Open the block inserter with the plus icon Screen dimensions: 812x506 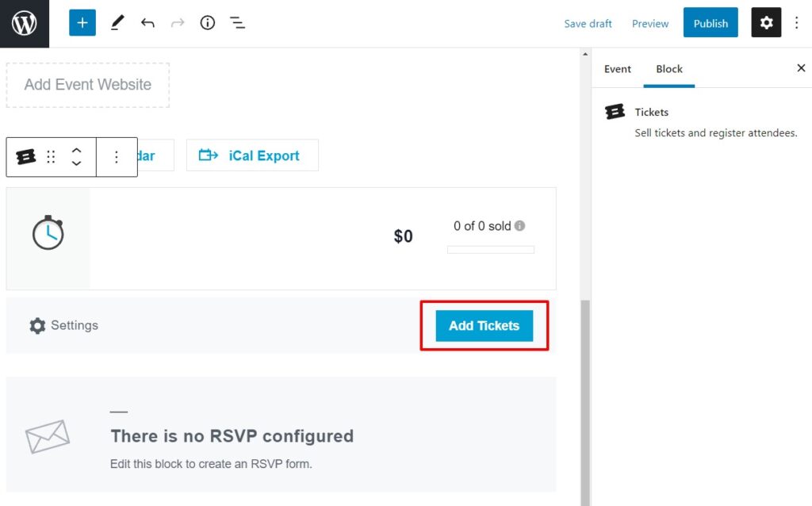[x=82, y=22]
